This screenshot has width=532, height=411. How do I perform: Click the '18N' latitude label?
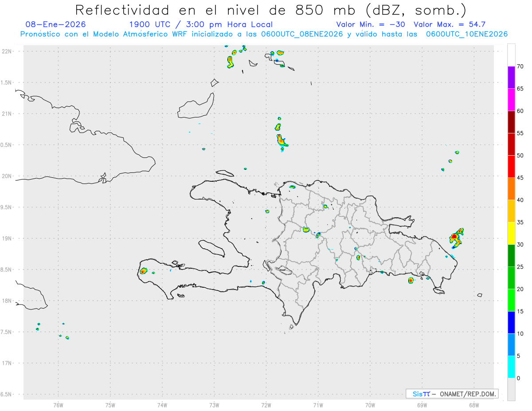coord(8,301)
